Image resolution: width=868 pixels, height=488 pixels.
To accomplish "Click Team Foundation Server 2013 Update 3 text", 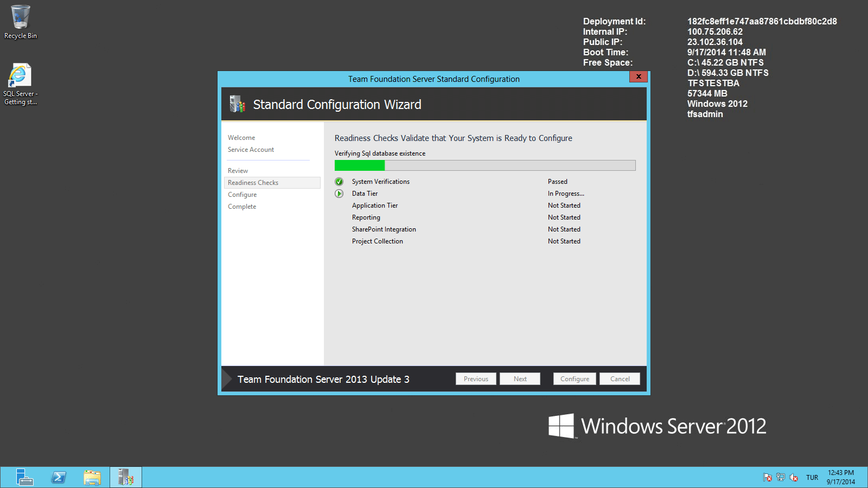I will point(323,380).
